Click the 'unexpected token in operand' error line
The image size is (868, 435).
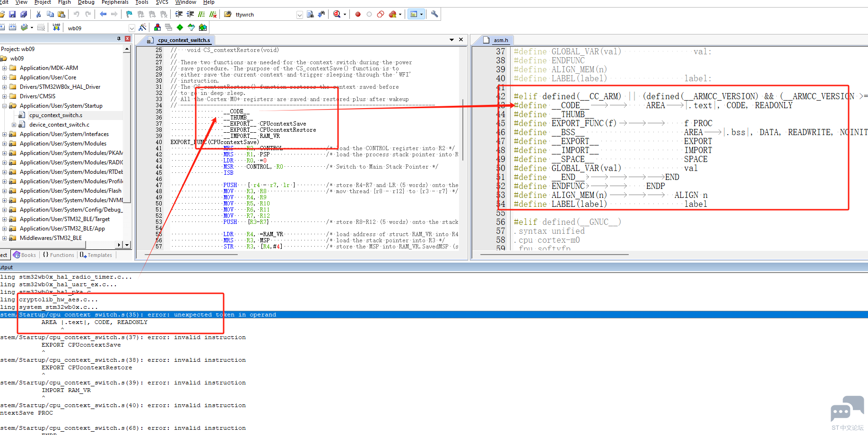(434, 315)
